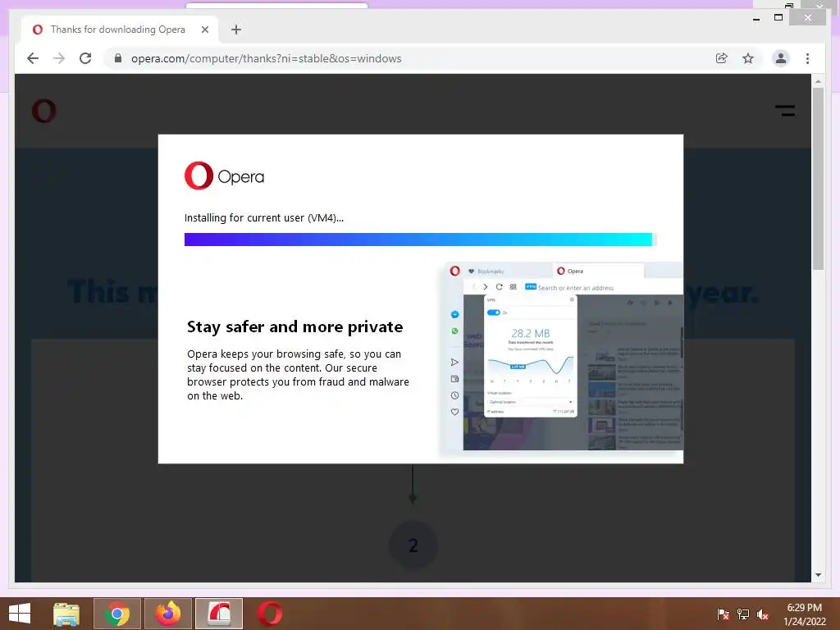Click the installation progress bar
Screen dimensions: 840x630
pyautogui.click(x=421, y=240)
